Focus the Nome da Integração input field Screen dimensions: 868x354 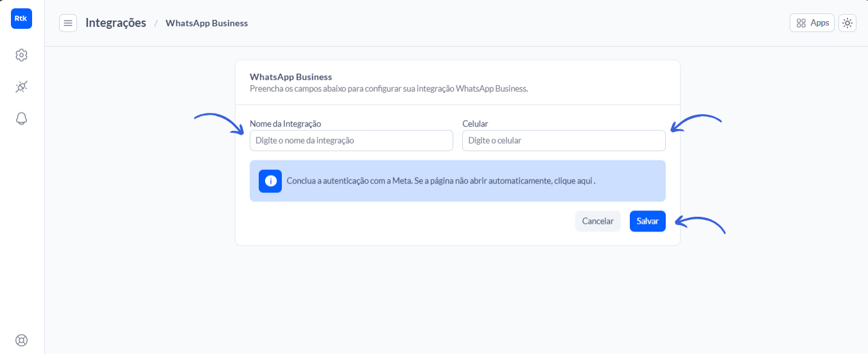[351, 140]
